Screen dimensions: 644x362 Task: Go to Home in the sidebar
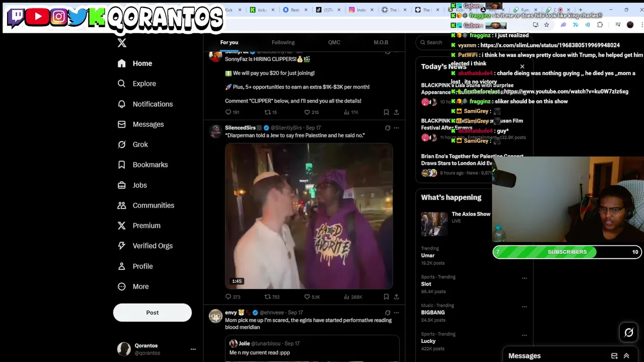coord(134,63)
